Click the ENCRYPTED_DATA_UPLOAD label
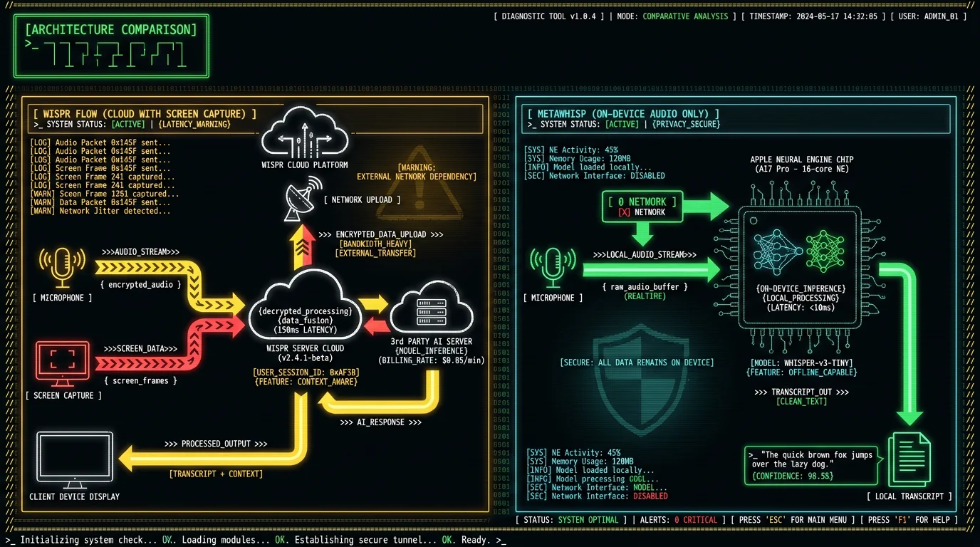980x547 pixels. pyautogui.click(x=381, y=234)
